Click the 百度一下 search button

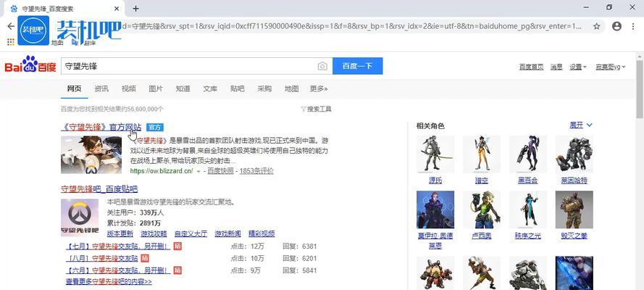tap(357, 66)
